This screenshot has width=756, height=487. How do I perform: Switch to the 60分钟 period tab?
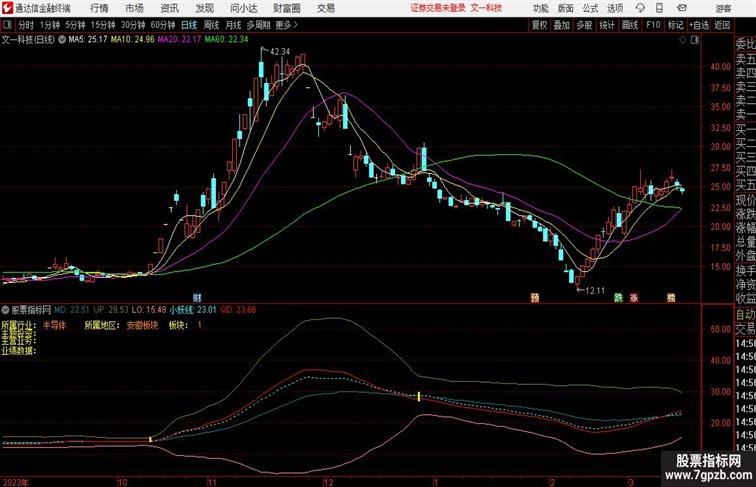point(163,25)
